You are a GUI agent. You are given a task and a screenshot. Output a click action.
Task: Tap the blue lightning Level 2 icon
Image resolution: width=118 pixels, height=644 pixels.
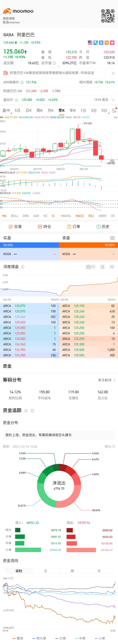[x=96, y=43]
